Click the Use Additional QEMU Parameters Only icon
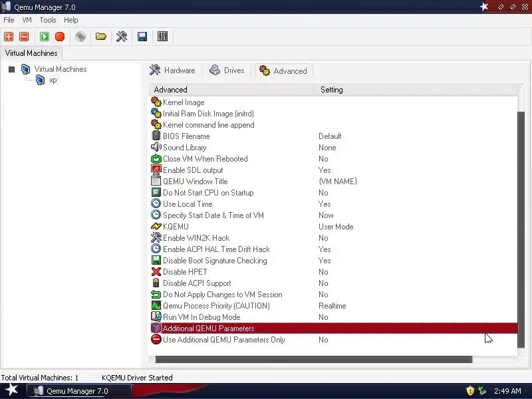Viewport: 532px width, 399px height. click(x=156, y=339)
